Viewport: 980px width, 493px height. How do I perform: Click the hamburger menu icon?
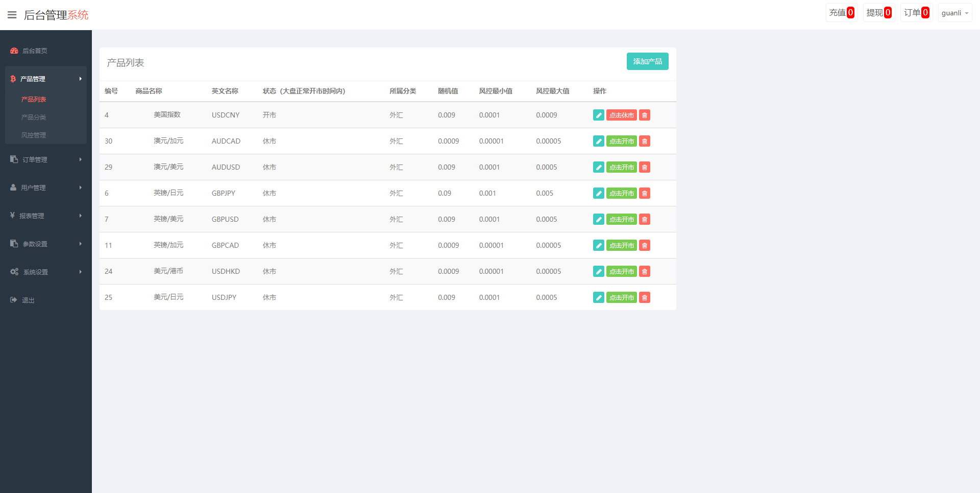(x=12, y=15)
